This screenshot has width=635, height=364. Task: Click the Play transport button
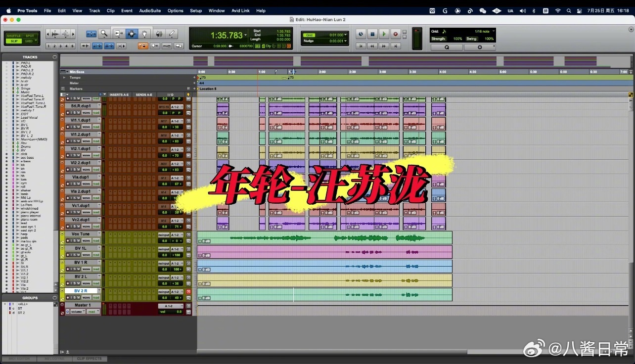(384, 34)
